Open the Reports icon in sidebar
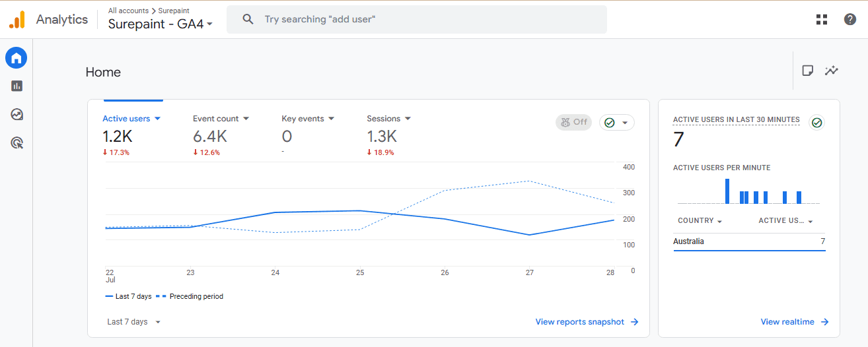 coord(17,86)
